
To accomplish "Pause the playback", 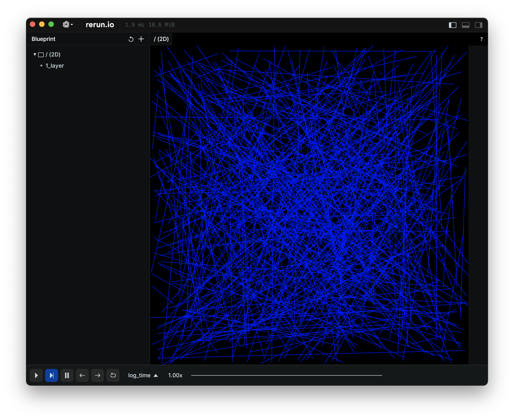I will tap(67, 375).
